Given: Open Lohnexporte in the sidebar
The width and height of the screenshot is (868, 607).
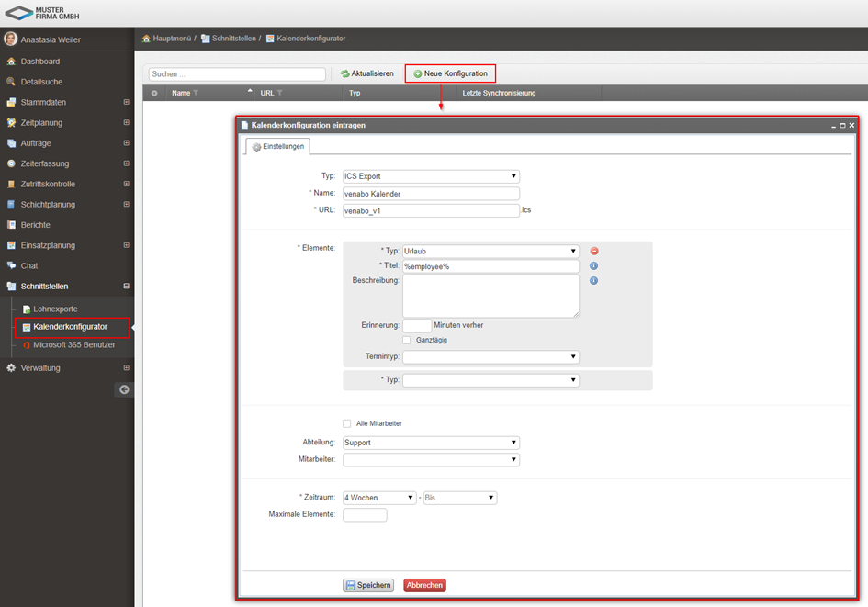Looking at the screenshot, I should tap(55, 309).
